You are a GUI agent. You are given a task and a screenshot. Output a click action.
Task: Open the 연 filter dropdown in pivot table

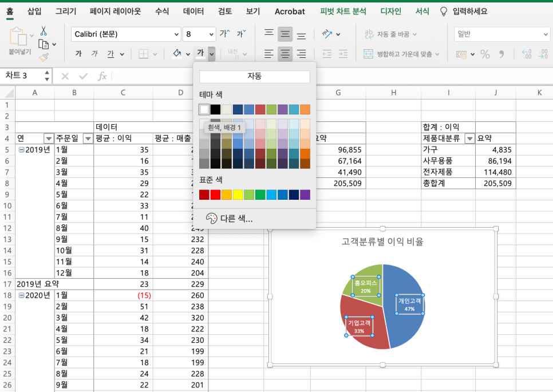pyautogui.click(x=49, y=138)
